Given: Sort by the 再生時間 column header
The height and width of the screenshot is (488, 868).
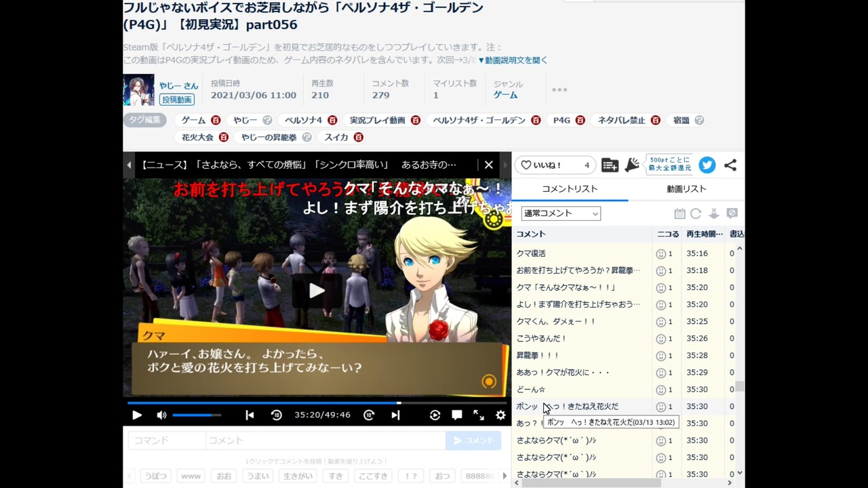Looking at the screenshot, I should [x=704, y=234].
